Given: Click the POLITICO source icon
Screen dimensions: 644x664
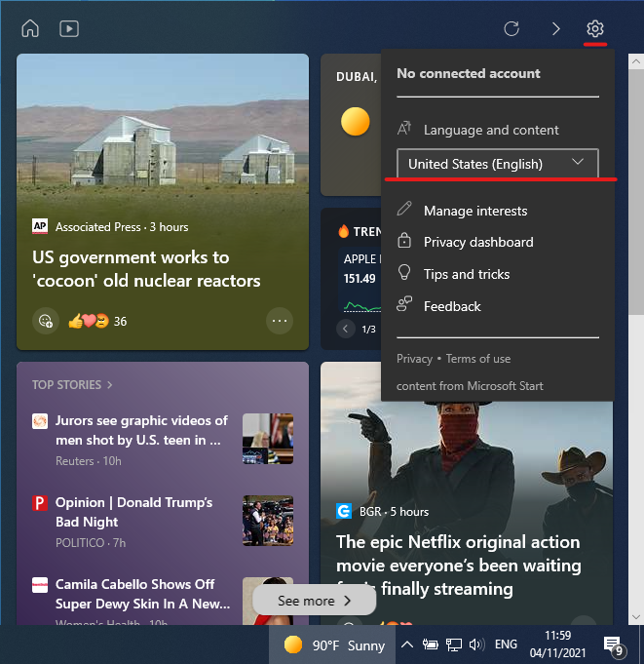Looking at the screenshot, I should coord(40,503).
